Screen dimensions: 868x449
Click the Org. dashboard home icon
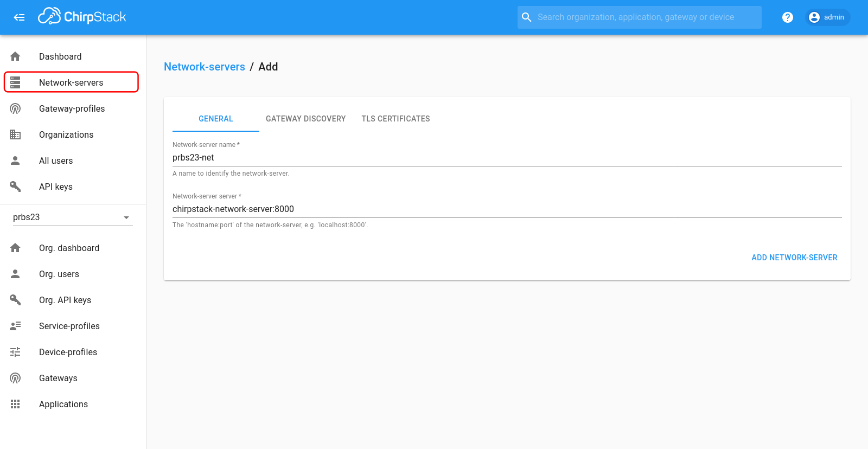[15, 248]
